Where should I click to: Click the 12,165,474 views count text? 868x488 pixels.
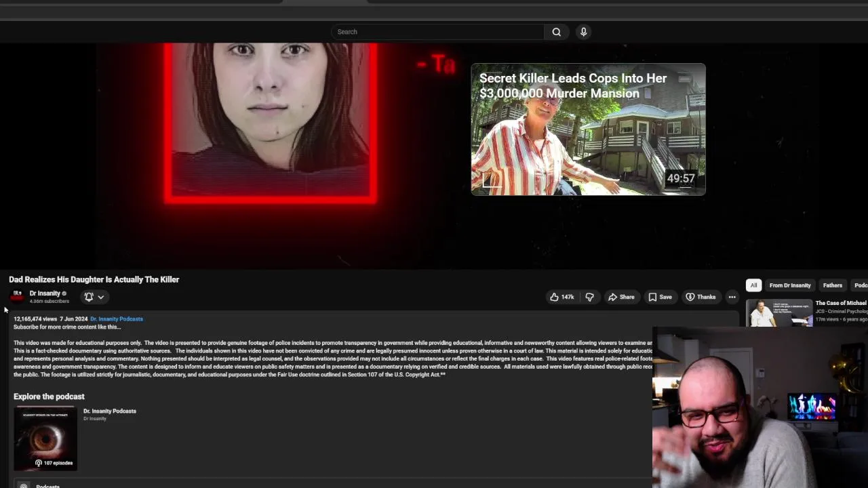click(35, 319)
